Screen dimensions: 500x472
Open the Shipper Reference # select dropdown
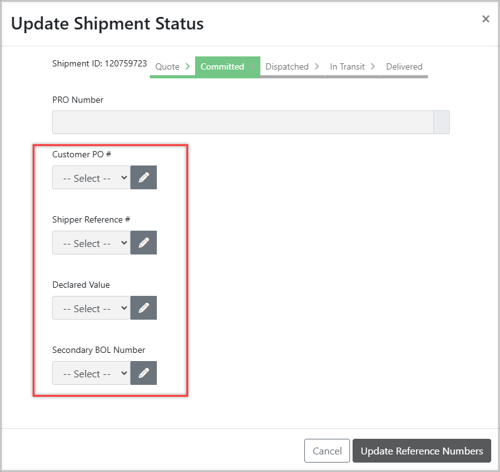91,243
